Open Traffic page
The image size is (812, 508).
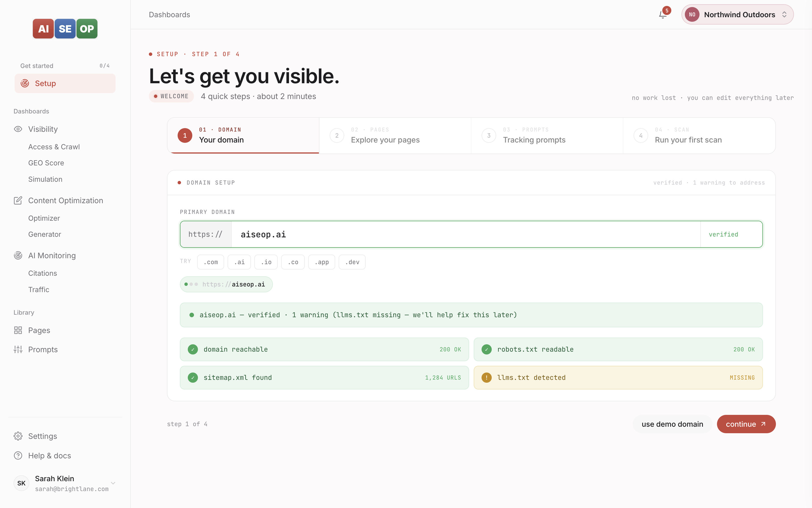pos(39,290)
